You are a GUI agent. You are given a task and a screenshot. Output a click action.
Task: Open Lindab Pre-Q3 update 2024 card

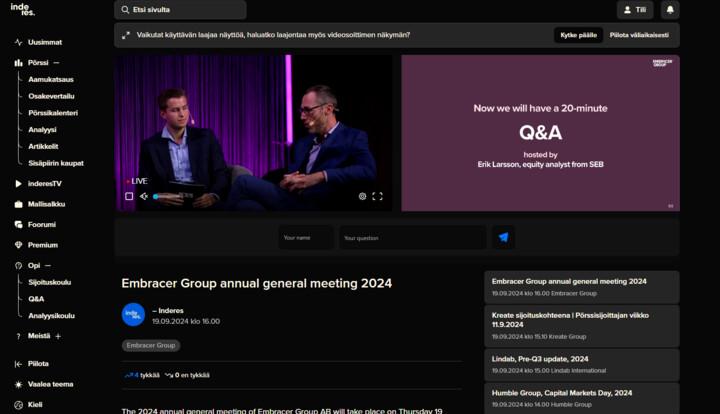(x=581, y=364)
